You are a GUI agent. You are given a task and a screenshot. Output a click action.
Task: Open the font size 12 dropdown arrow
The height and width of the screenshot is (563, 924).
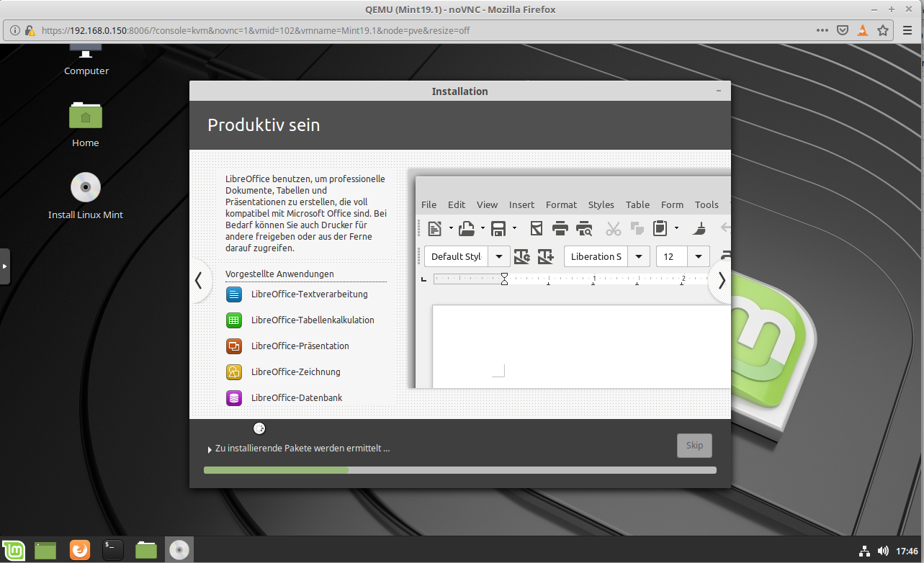coord(699,256)
